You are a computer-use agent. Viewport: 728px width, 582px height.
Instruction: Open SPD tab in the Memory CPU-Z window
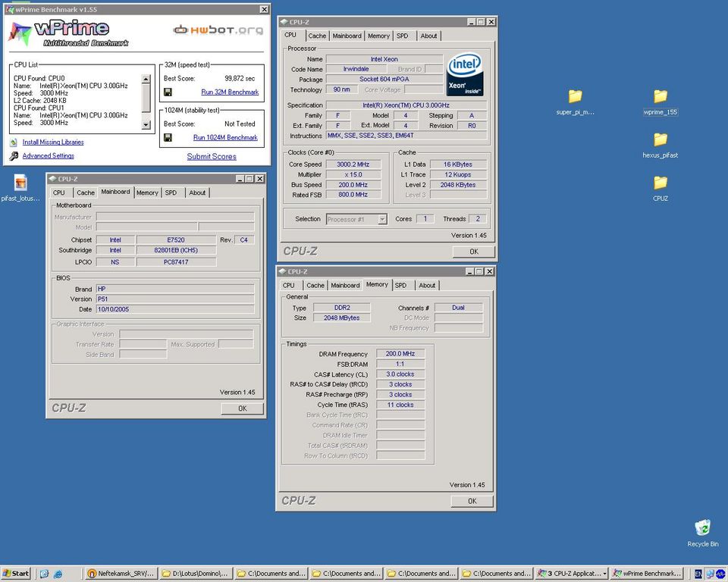(400, 286)
